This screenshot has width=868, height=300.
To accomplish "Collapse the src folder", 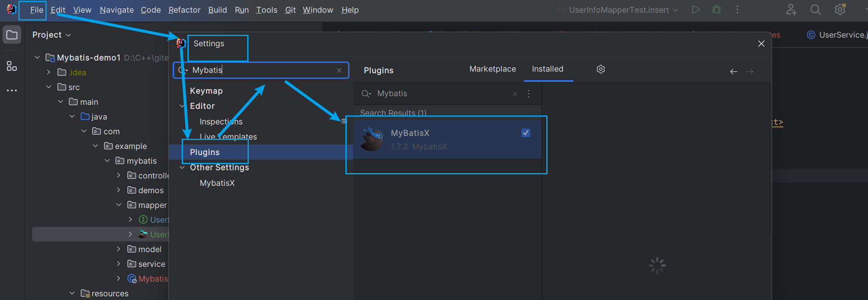I will pos(49,87).
